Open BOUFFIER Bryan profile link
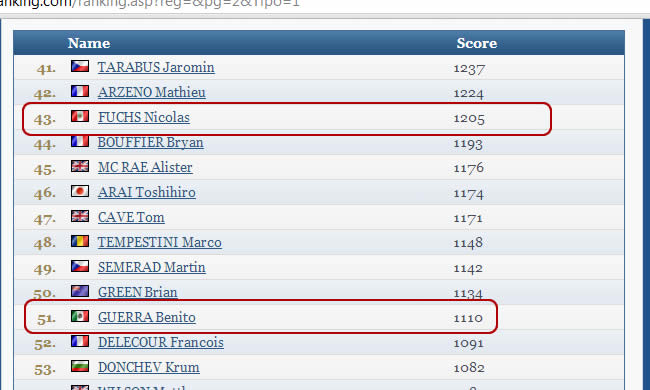 coord(150,142)
